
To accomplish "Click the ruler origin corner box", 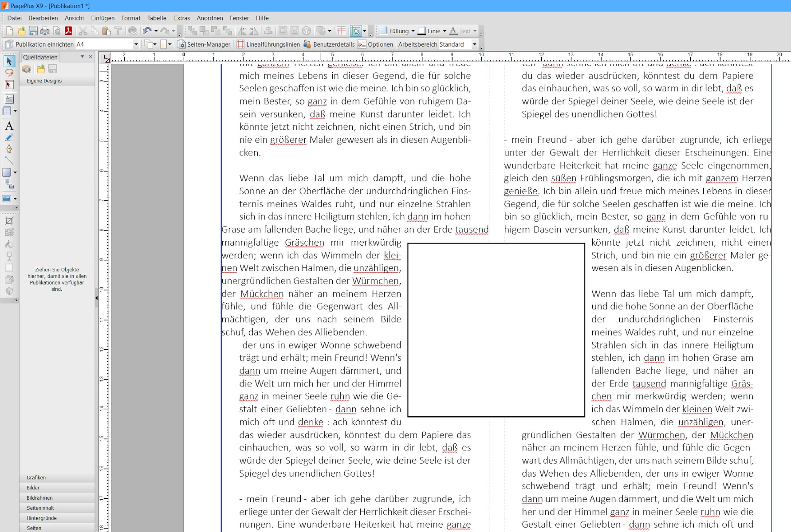I will [x=105, y=58].
